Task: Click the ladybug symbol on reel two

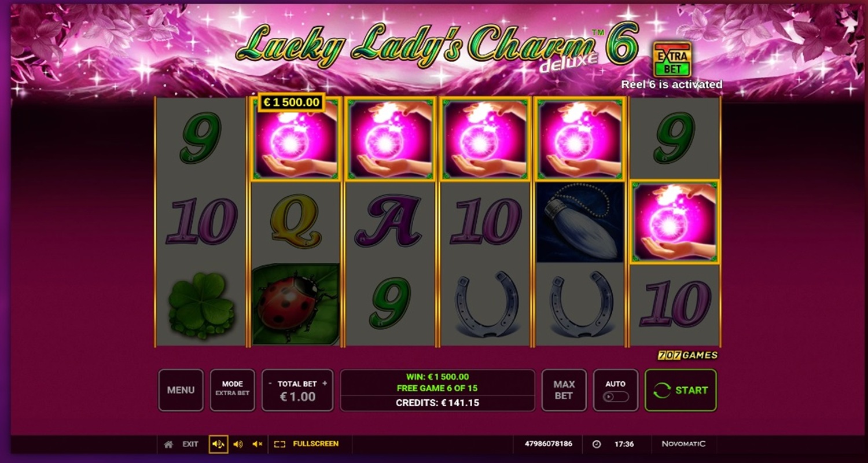Action: (x=295, y=304)
